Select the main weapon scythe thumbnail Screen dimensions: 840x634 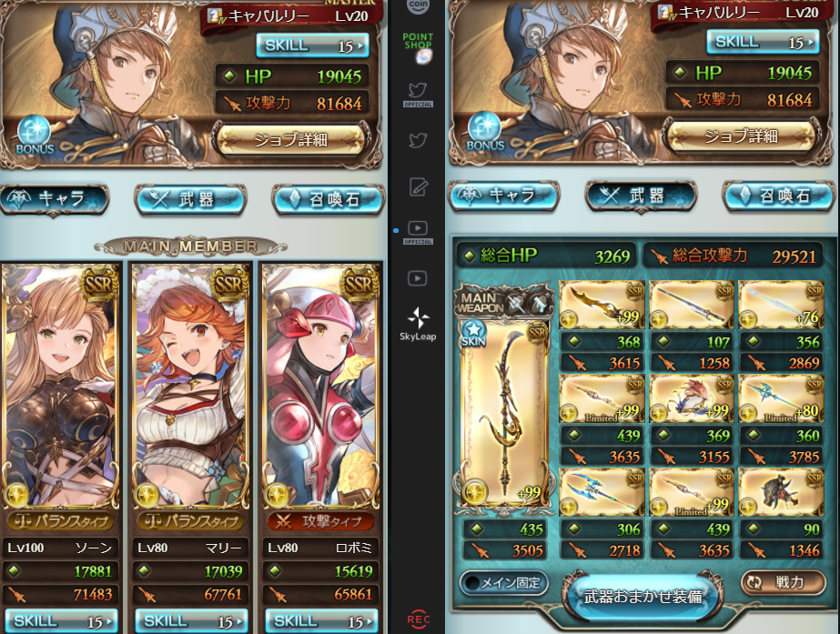(504, 413)
